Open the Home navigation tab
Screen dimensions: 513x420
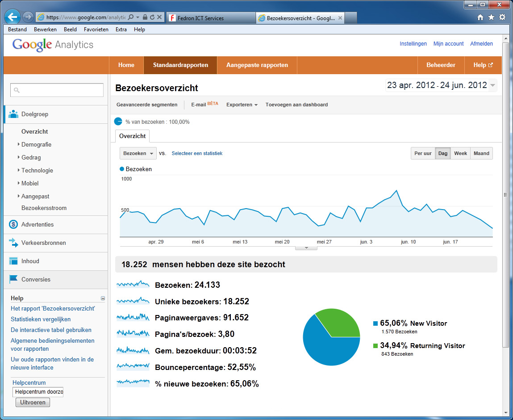tap(126, 65)
